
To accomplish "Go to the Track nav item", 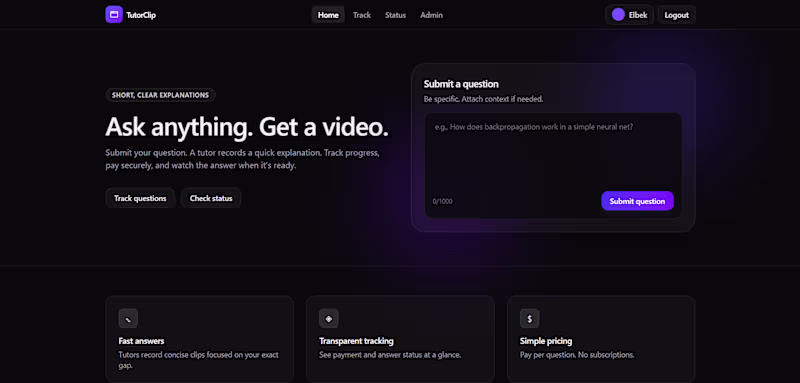I will point(362,15).
